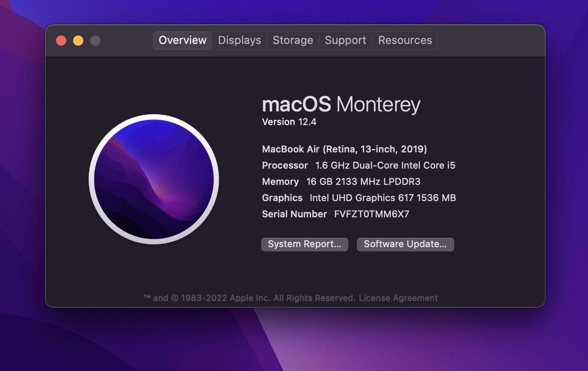Screen dimensions: 588x371
Task: Click the Processor 1.6 GHz info line
Action: pyautogui.click(x=358, y=166)
